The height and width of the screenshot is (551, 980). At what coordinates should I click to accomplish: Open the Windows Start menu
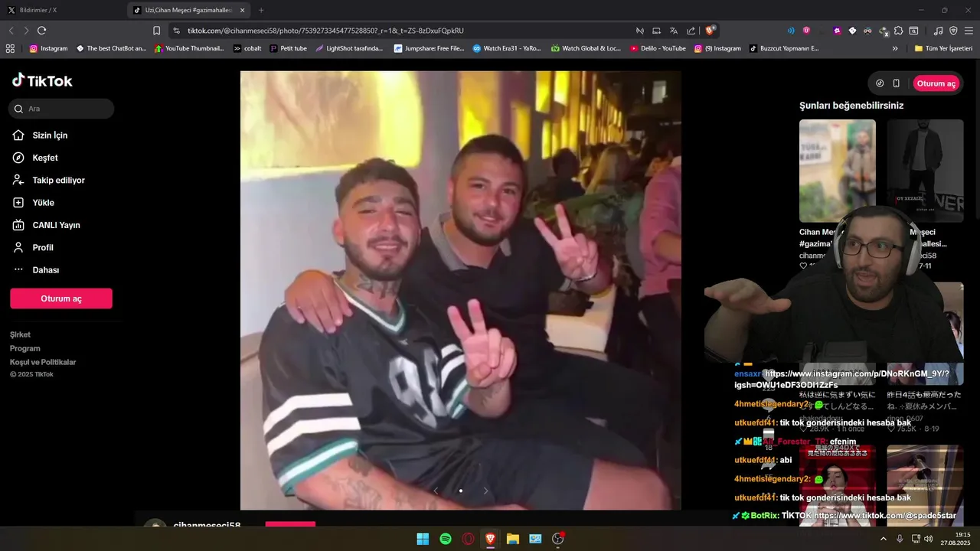pos(423,539)
